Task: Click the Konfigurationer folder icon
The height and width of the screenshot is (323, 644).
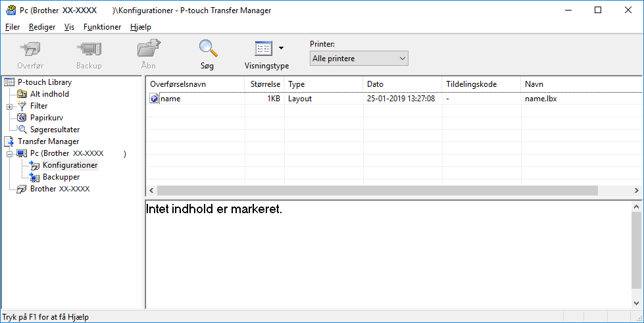Action: click(x=34, y=166)
